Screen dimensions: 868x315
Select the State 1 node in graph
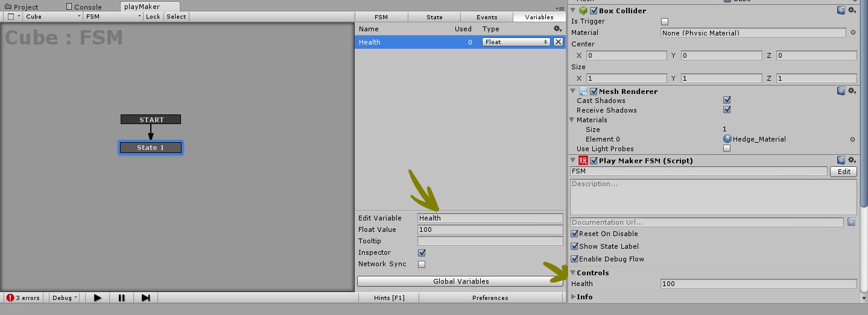[x=151, y=148]
